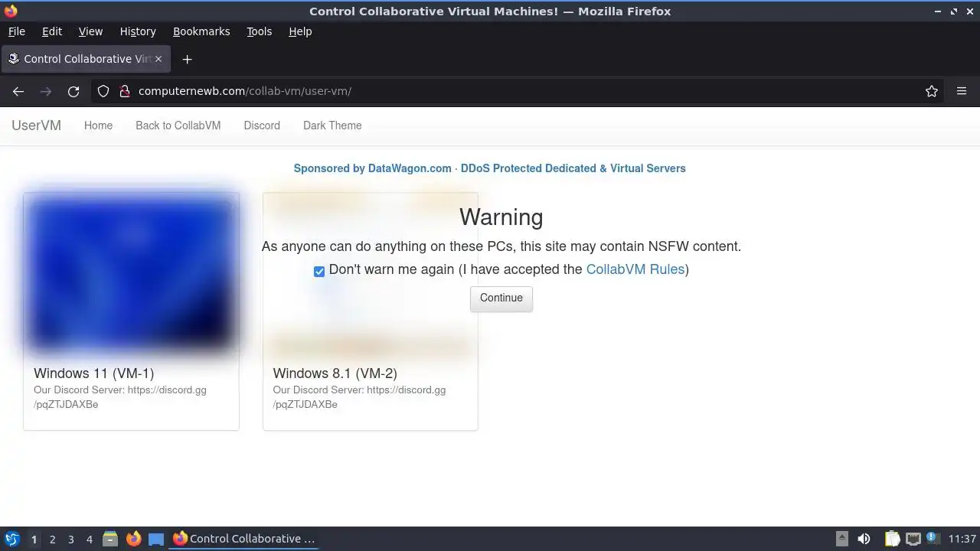Open the clipboard manager tray icon

click(892, 539)
